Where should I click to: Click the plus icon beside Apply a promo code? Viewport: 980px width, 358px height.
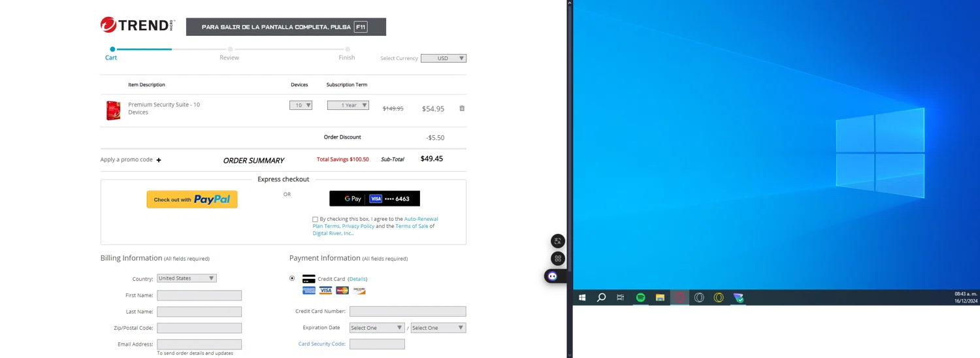pos(159,160)
